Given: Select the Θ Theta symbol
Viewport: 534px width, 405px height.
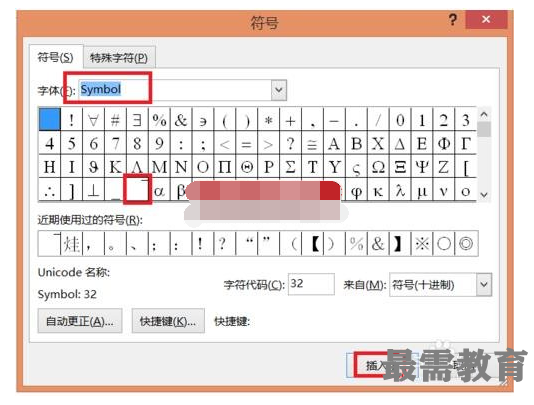Looking at the screenshot, I should click(247, 167).
